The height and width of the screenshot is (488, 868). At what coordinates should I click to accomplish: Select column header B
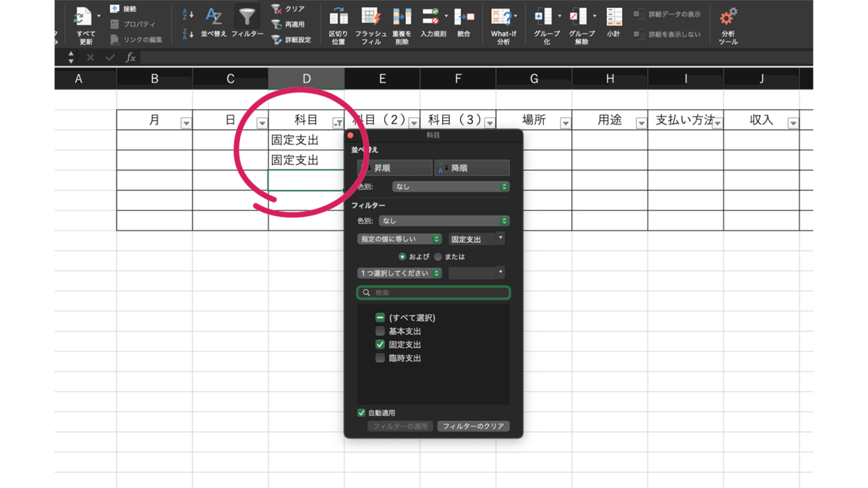(154, 79)
